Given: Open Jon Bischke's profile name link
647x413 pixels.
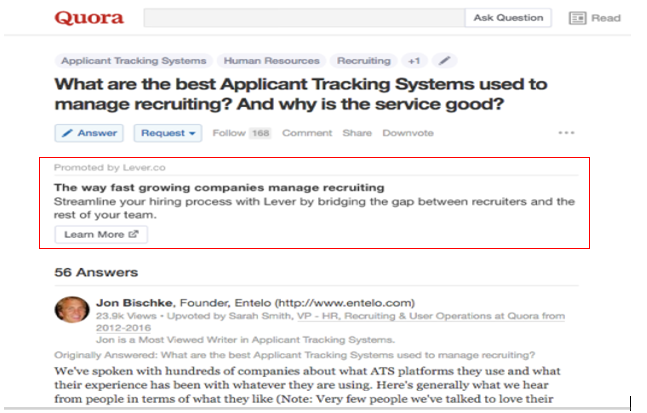Looking at the screenshot, I should pos(135,303).
